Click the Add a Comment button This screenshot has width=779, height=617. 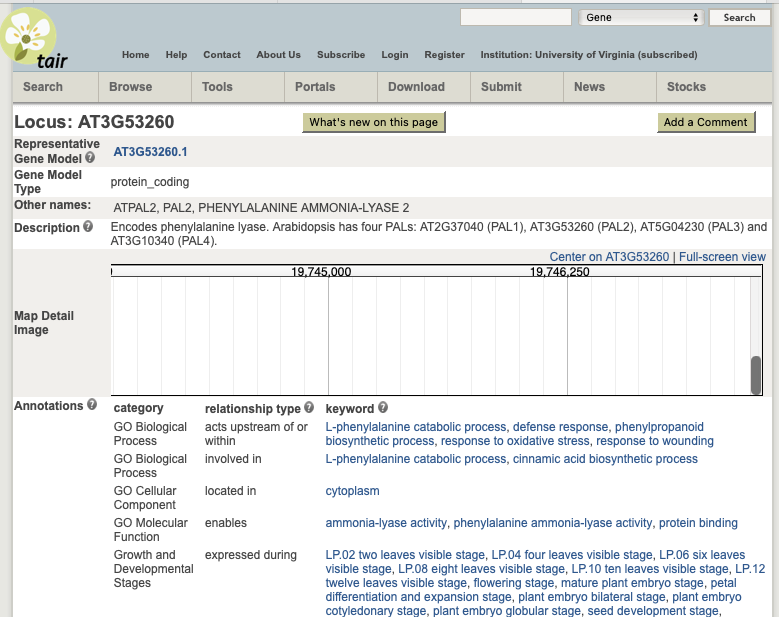[705, 122]
